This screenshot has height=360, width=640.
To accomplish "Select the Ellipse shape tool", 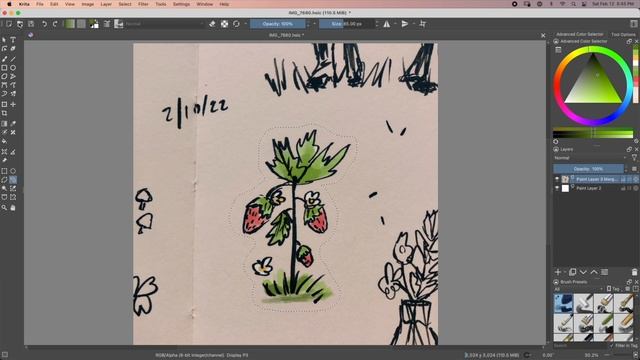I will coord(13,68).
